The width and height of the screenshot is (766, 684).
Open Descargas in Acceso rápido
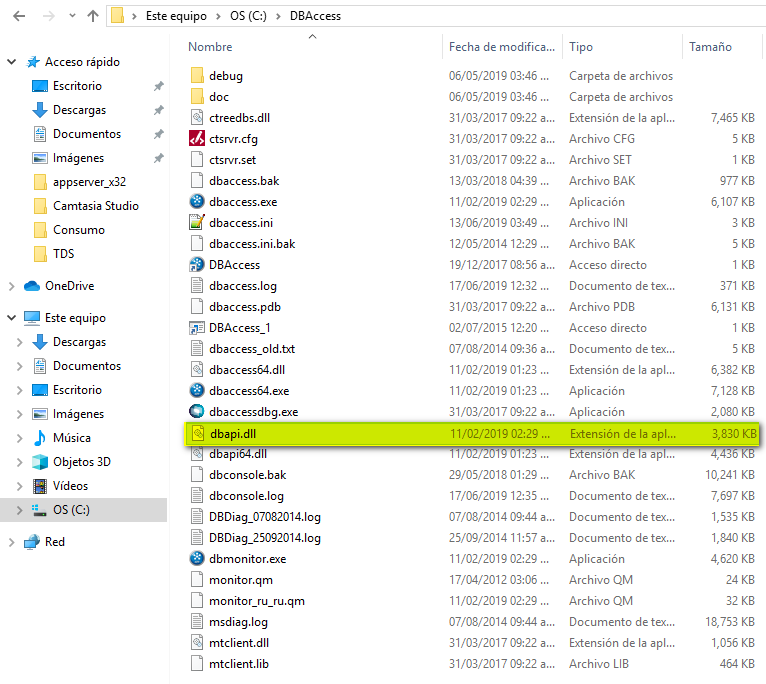coord(79,110)
